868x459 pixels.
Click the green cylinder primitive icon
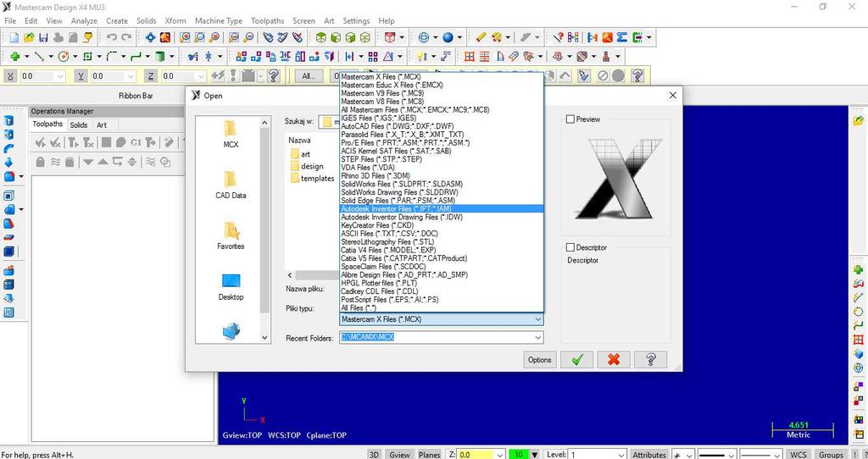160,57
